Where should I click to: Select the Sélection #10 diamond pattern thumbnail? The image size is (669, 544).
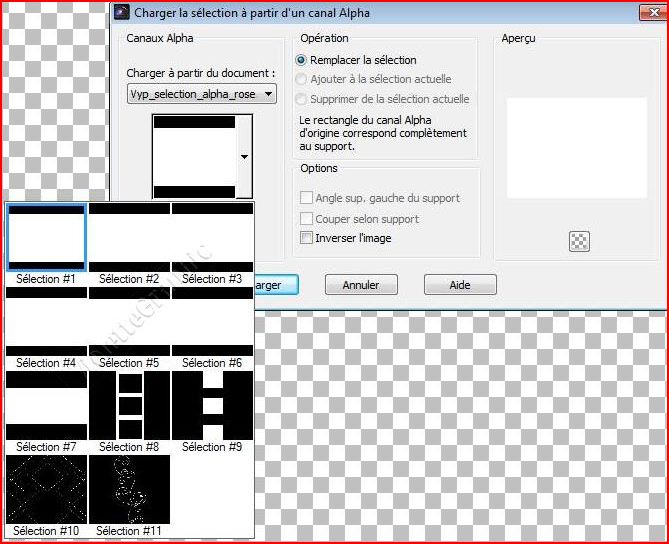[x=46, y=489]
